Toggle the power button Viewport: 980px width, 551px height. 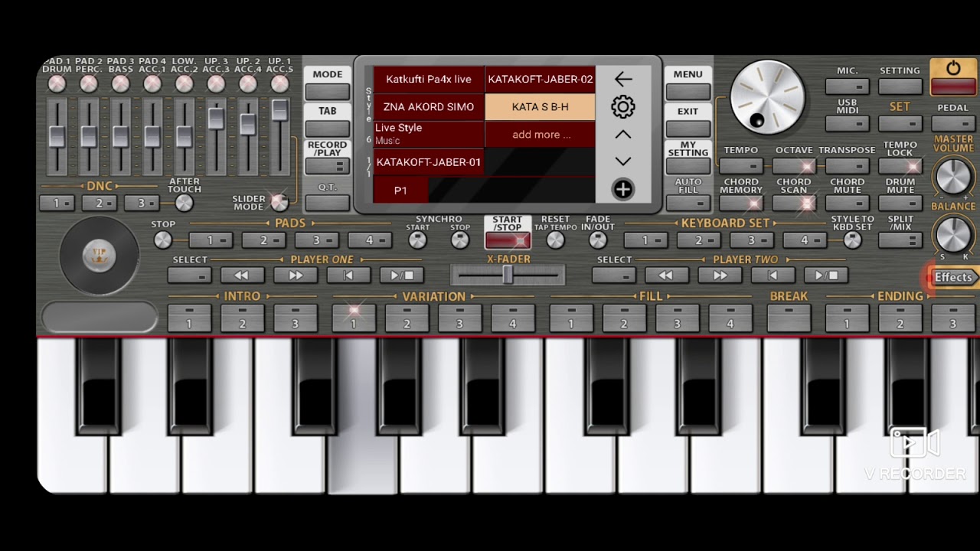point(953,77)
